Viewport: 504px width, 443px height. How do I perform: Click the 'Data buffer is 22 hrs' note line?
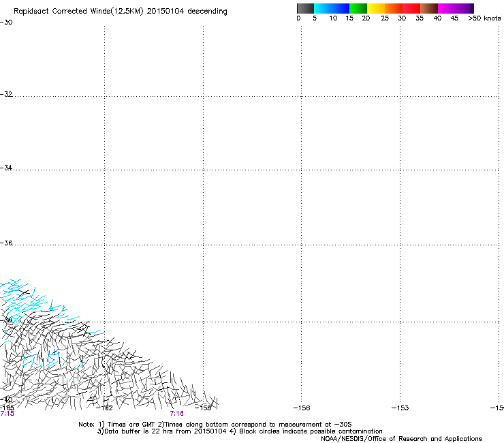[240, 431]
